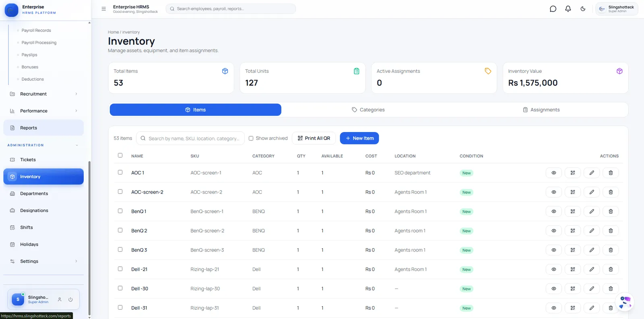Screen dimensions: 644x319
Task: Switch to the Assignments tab
Action: click(x=541, y=110)
